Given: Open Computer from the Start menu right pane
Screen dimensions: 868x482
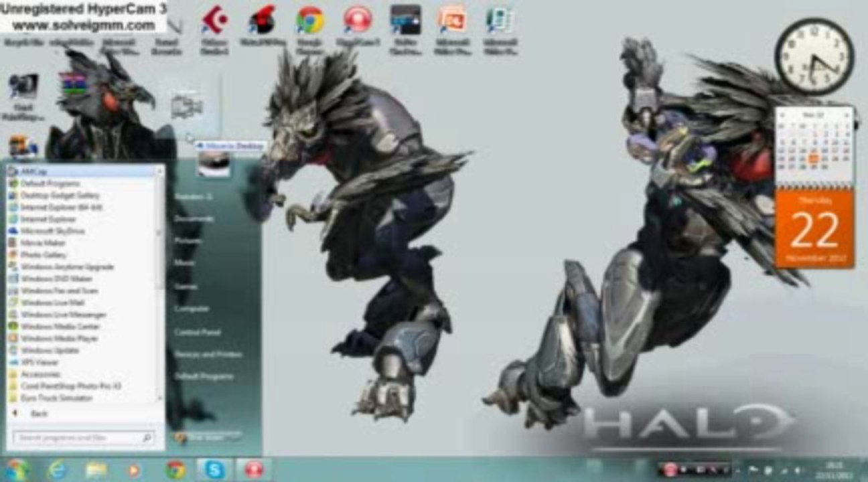Looking at the screenshot, I should click(192, 309).
